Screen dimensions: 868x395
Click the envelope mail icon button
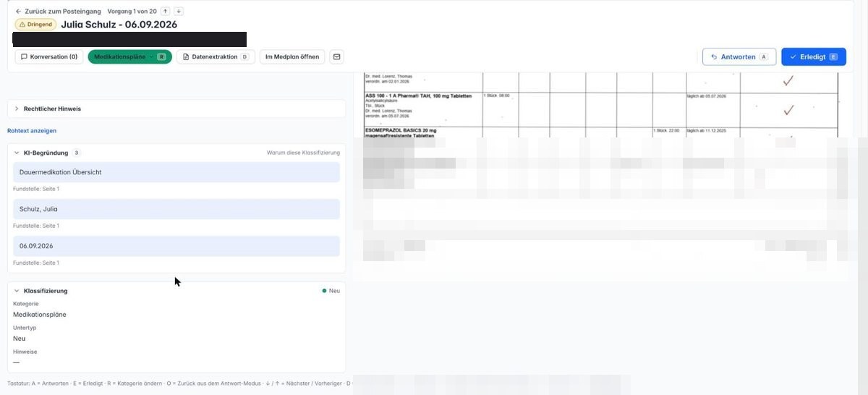pos(336,56)
